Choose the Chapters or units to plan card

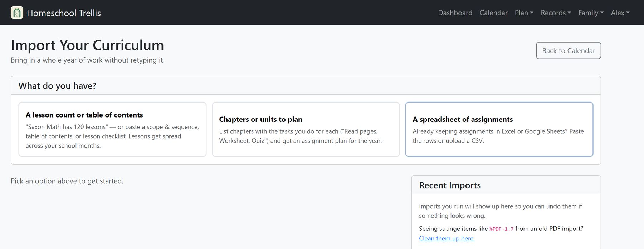(x=306, y=129)
